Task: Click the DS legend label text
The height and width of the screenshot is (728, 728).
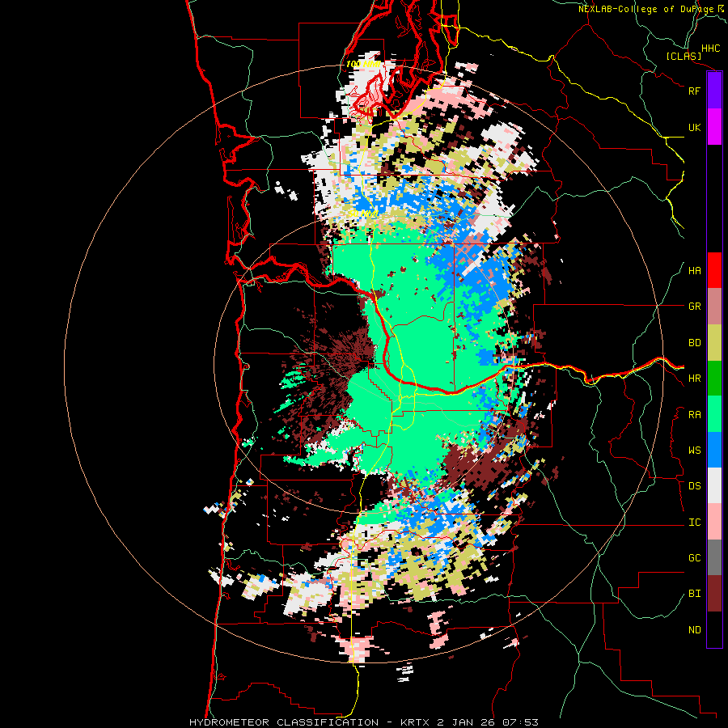Action: point(694,486)
